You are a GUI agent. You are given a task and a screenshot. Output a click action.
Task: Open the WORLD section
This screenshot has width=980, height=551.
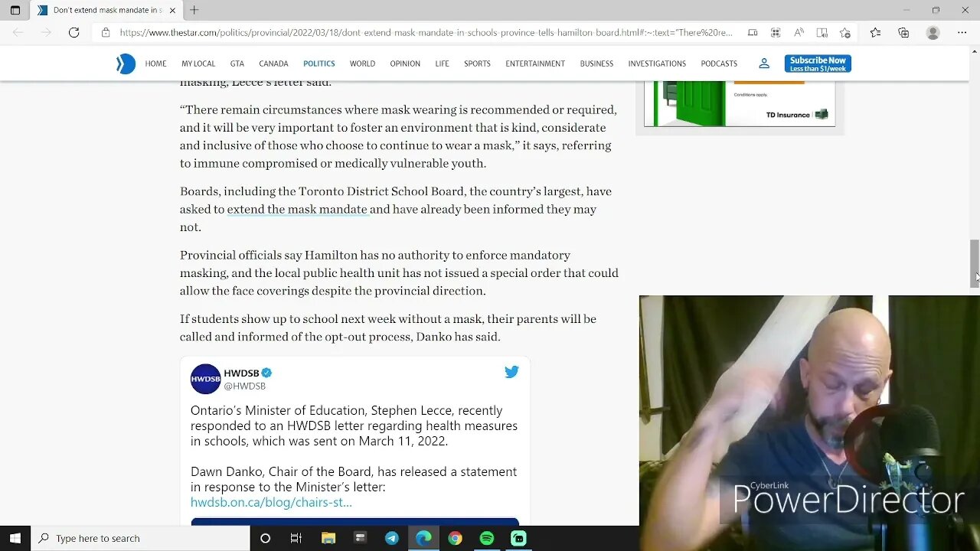(x=362, y=64)
